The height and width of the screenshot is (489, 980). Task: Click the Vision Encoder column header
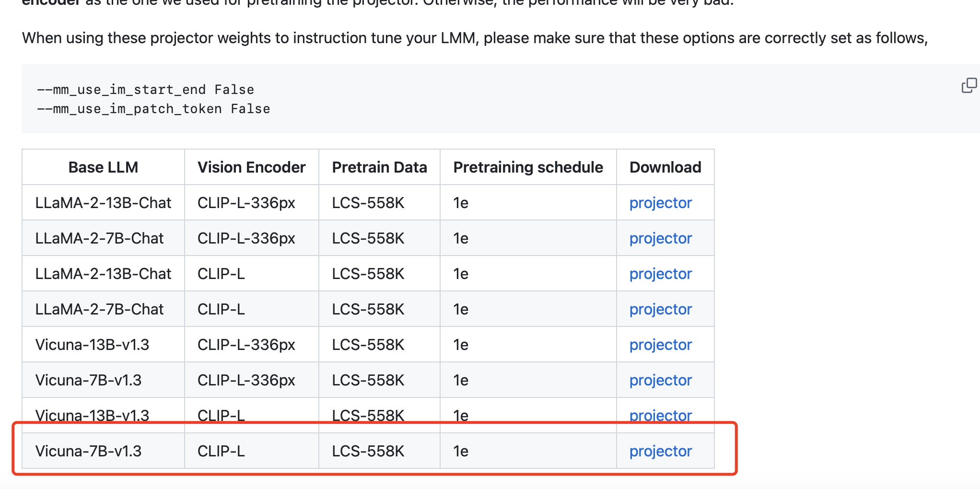point(251,167)
